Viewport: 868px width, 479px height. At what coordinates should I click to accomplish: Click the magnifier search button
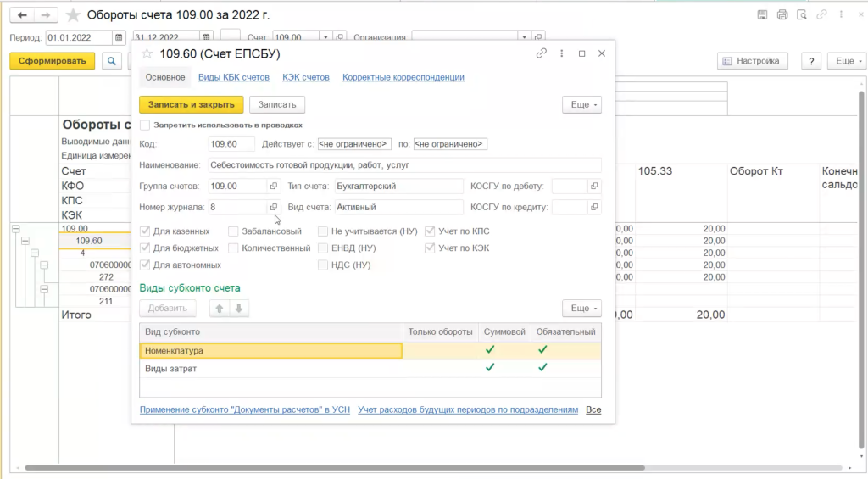point(112,61)
